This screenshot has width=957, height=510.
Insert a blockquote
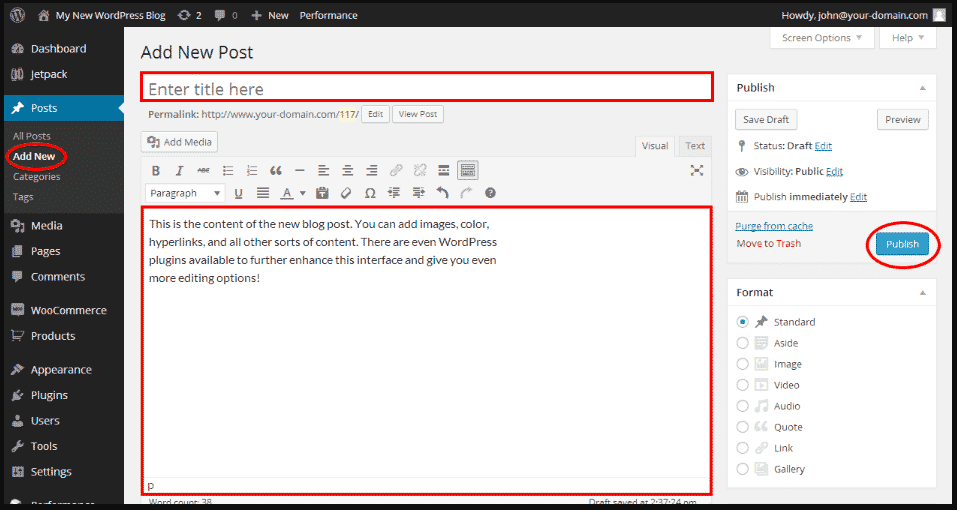click(275, 171)
